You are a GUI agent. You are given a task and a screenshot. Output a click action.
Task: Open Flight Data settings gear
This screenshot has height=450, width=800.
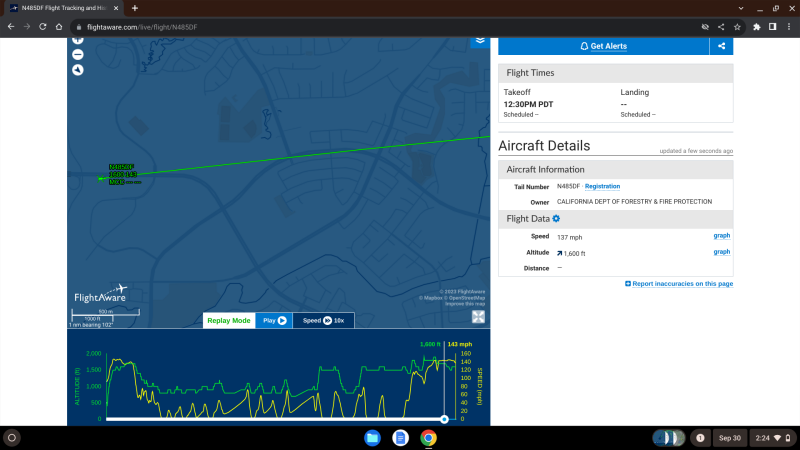[x=556, y=218]
